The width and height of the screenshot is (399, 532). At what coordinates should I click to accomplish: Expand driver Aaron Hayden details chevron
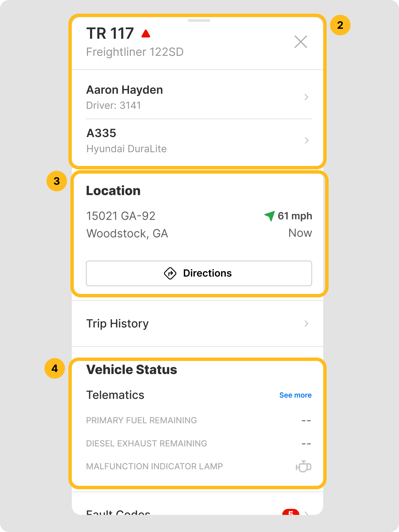point(306,97)
